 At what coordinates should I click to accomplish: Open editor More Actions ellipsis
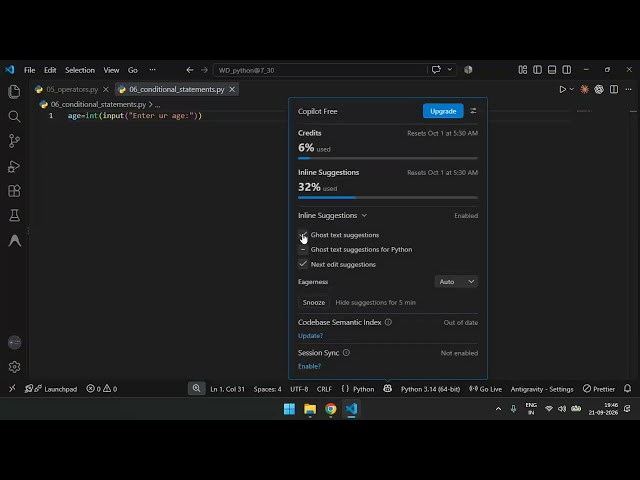(x=629, y=89)
